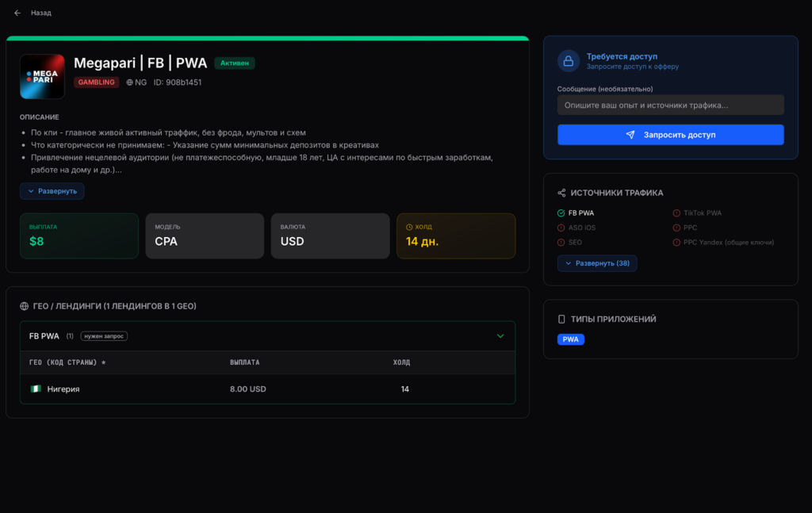Click the warning icon beside PPC
The width and height of the screenshot is (812, 513).
(676, 228)
